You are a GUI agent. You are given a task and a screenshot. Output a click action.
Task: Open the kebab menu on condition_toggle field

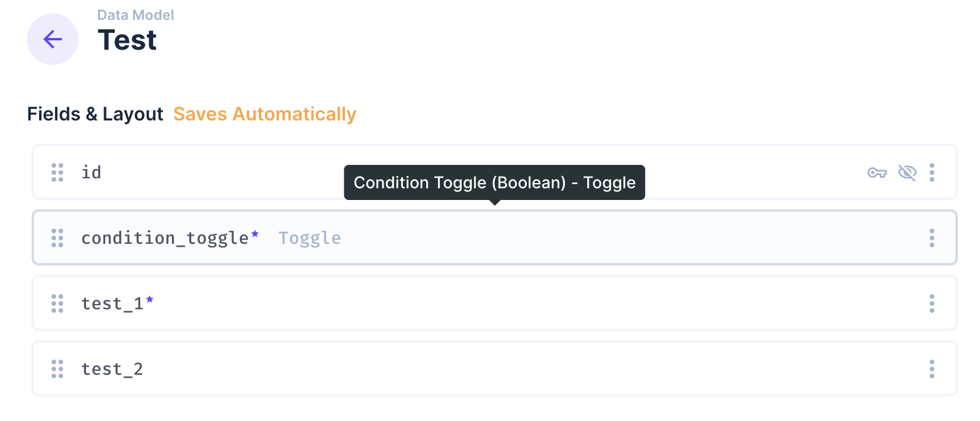[x=932, y=237]
